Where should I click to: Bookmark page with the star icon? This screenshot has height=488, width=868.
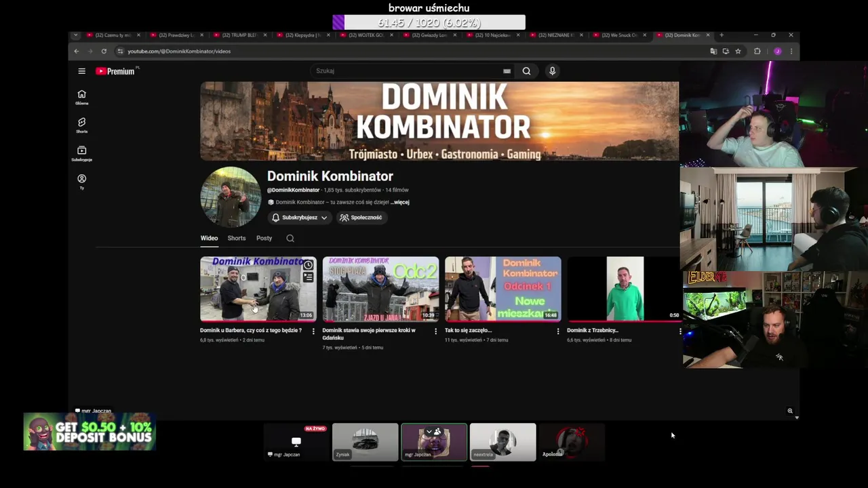click(738, 52)
